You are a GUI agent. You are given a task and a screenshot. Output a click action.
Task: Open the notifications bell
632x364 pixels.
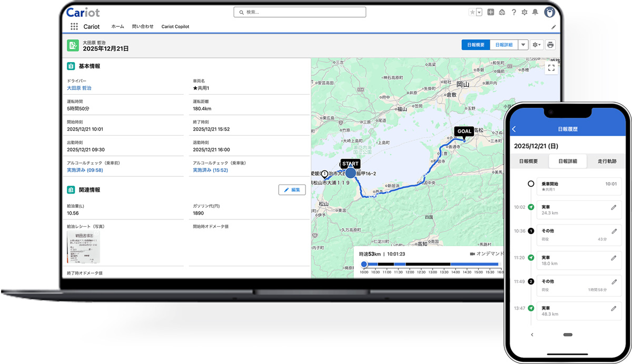pyautogui.click(x=535, y=12)
